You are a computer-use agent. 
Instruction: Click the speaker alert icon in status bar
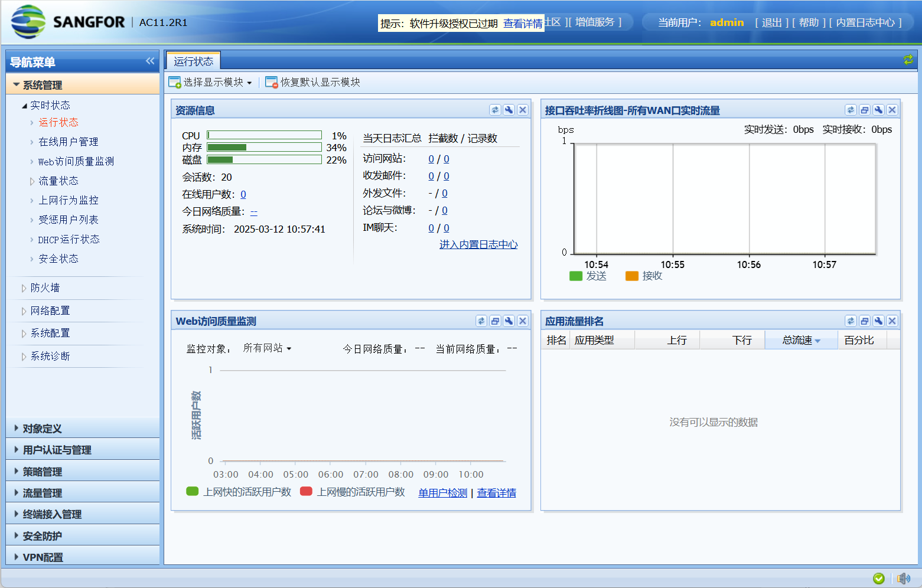tap(903, 578)
